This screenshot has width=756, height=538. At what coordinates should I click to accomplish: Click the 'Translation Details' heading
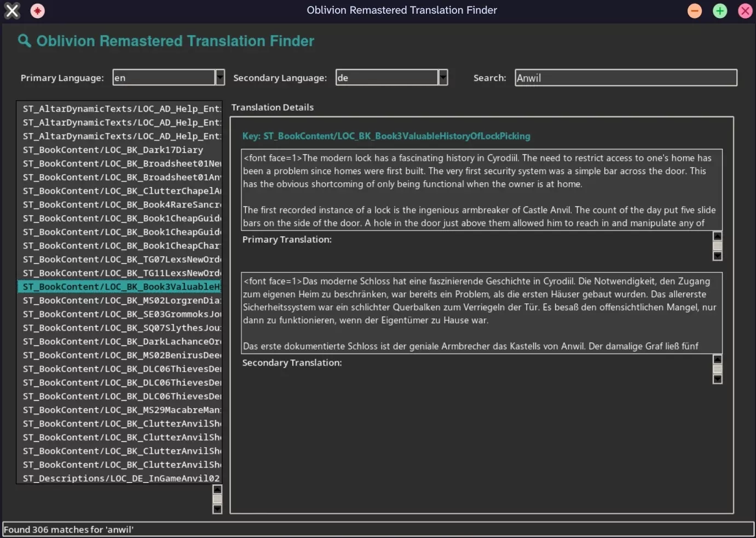pyautogui.click(x=273, y=107)
